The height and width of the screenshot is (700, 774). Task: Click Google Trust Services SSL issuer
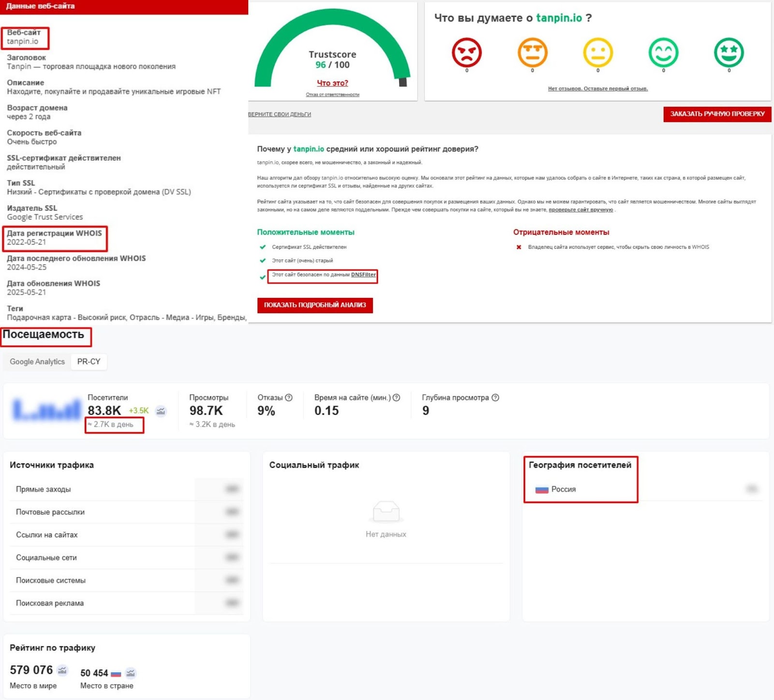pyautogui.click(x=45, y=217)
